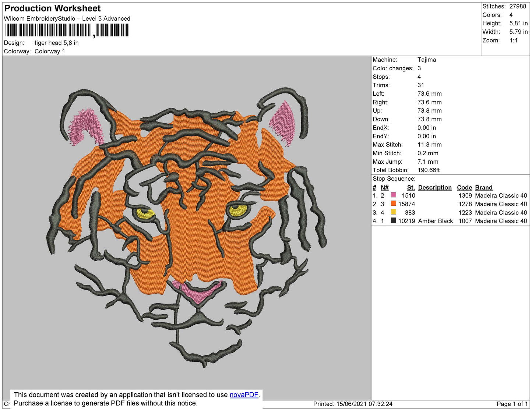Select the 'Colorway 1' value

(x=50, y=51)
